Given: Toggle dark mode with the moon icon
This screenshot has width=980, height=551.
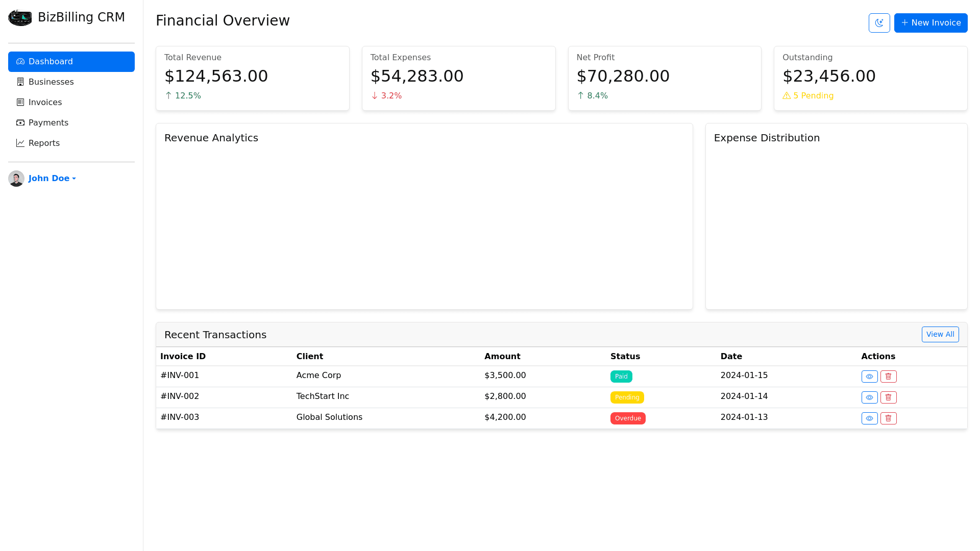Looking at the screenshot, I should [x=879, y=23].
